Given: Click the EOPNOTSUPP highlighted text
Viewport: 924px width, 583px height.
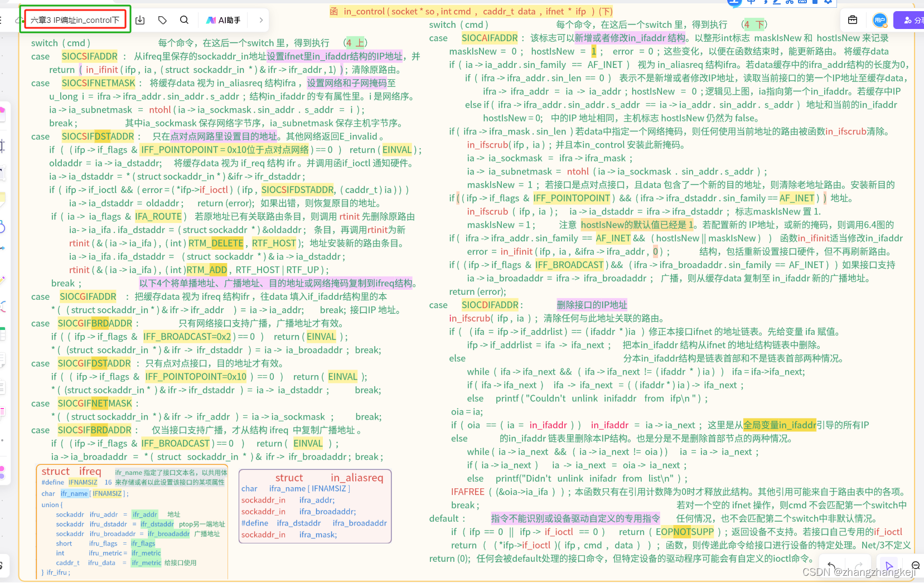Looking at the screenshot, I should pyautogui.click(x=685, y=532).
